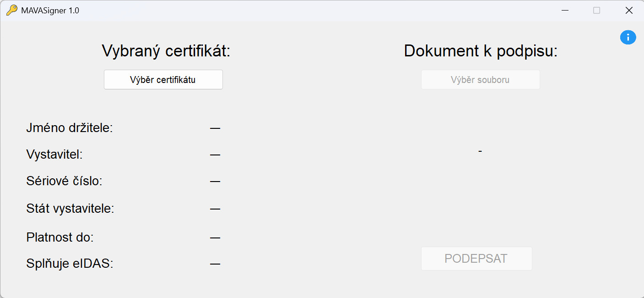Click the Vybraný certifikát heading
Viewport: 644px width, 298px height.
[x=166, y=51]
